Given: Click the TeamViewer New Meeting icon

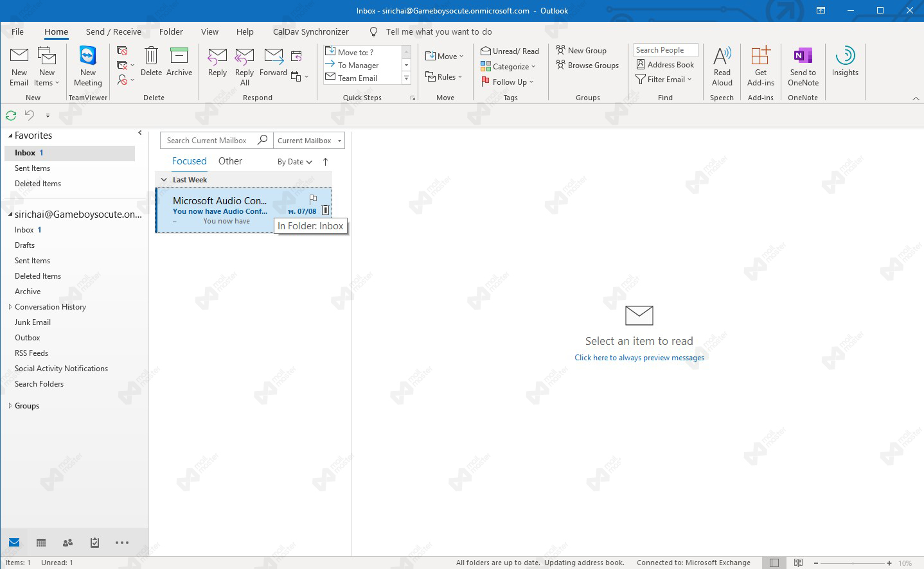Looking at the screenshot, I should coord(88,57).
